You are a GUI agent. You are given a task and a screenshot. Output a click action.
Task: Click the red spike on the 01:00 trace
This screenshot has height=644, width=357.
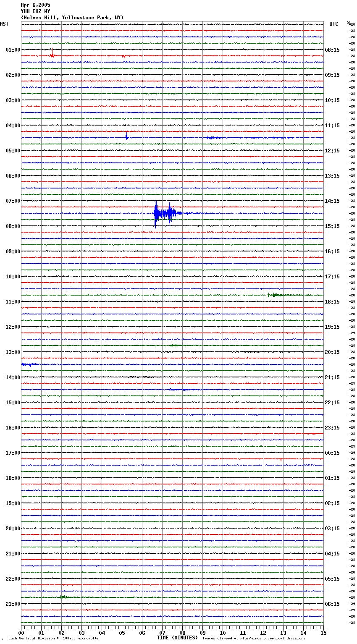coord(52,53)
